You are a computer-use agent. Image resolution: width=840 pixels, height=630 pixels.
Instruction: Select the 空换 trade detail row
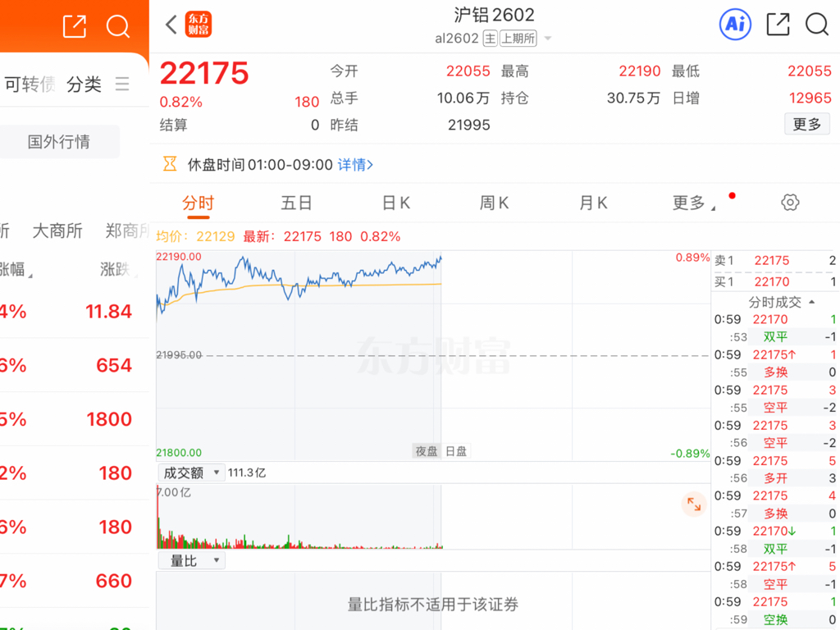tap(775, 619)
